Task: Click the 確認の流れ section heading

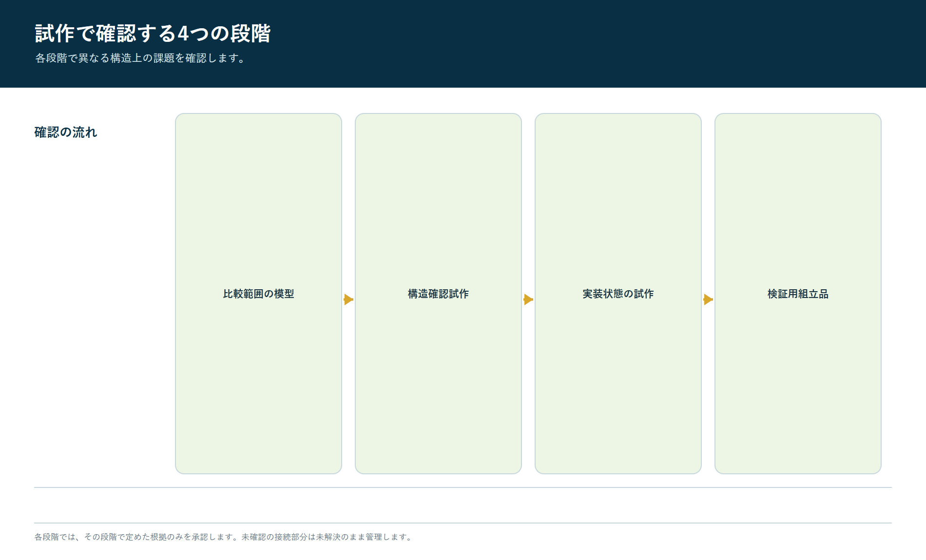Action: pyautogui.click(x=66, y=132)
